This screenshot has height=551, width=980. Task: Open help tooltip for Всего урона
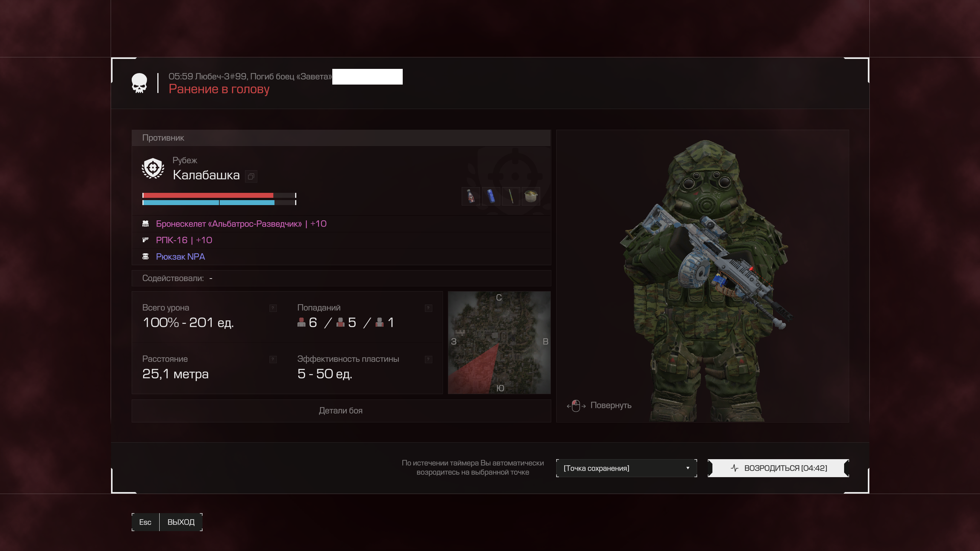(273, 308)
